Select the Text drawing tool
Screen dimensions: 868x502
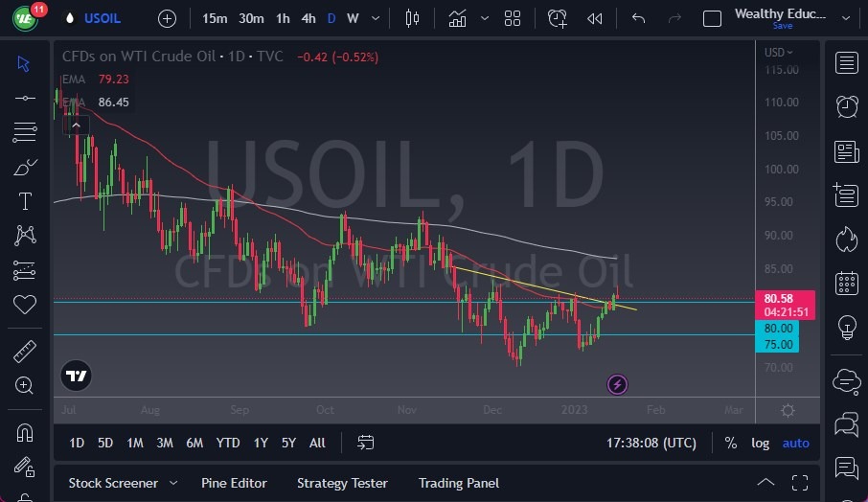tap(25, 201)
